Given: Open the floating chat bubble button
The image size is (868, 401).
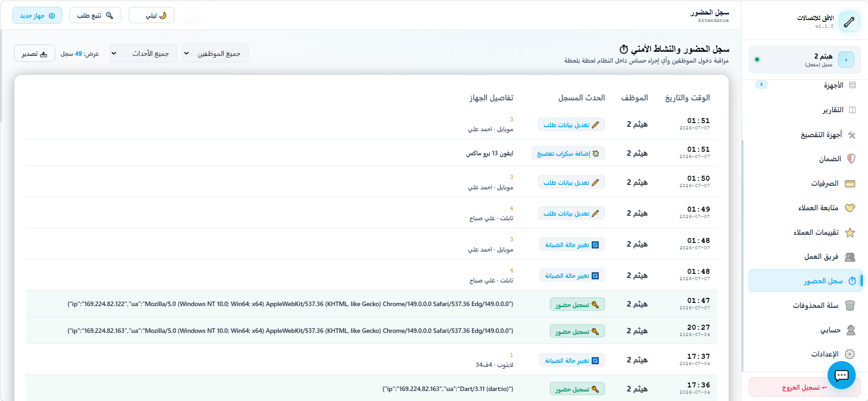Looking at the screenshot, I should (x=842, y=375).
